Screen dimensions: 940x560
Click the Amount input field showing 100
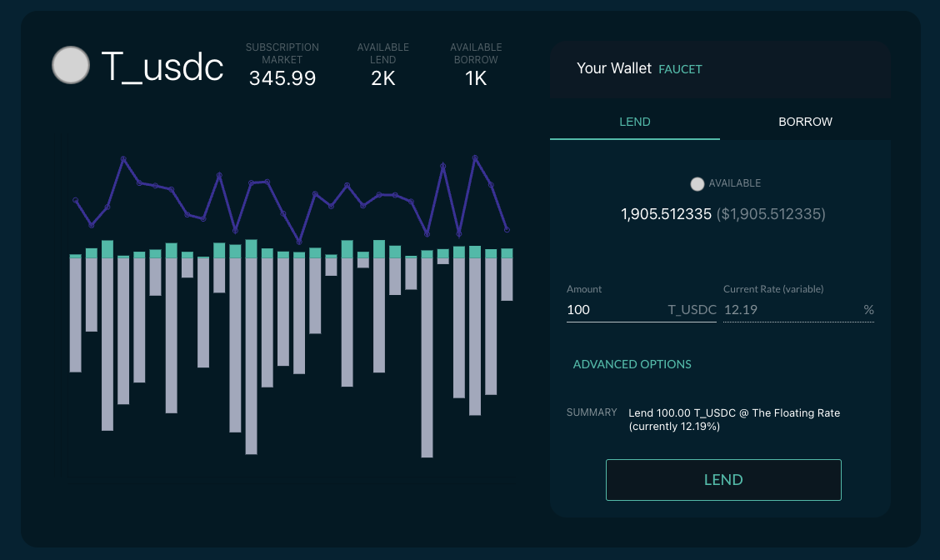click(642, 310)
